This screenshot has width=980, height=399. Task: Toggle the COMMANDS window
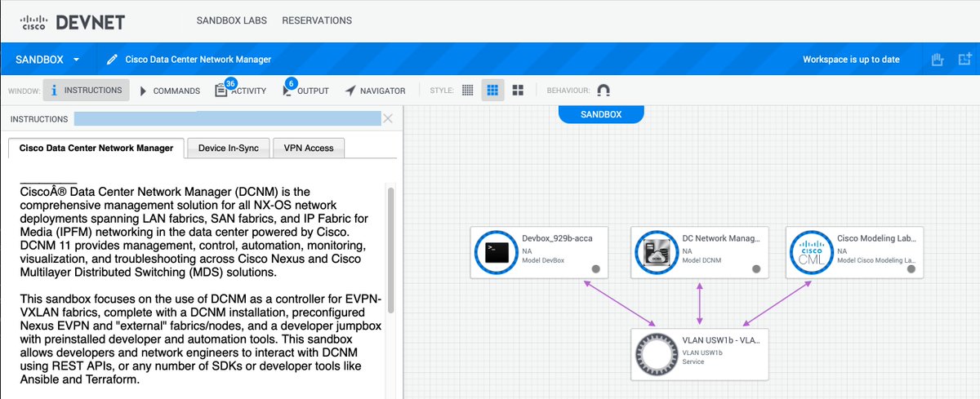coord(170,91)
